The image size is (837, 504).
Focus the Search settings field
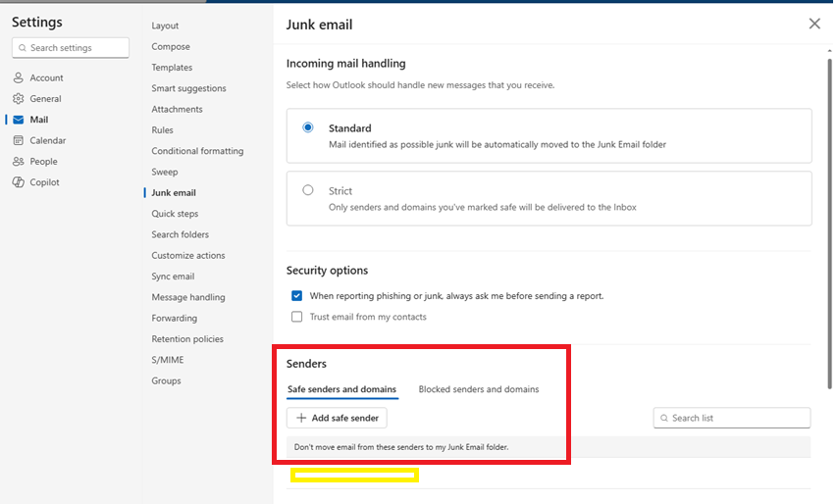(71, 48)
